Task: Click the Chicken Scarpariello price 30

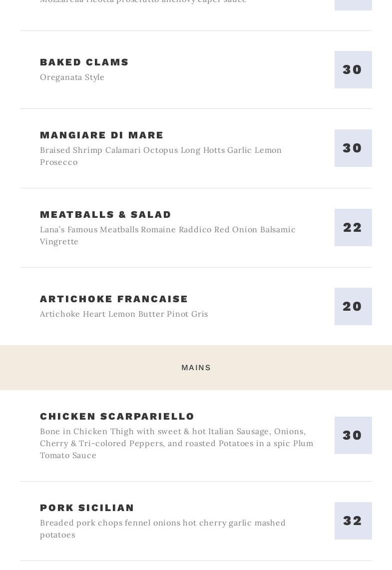Action: click(x=353, y=436)
